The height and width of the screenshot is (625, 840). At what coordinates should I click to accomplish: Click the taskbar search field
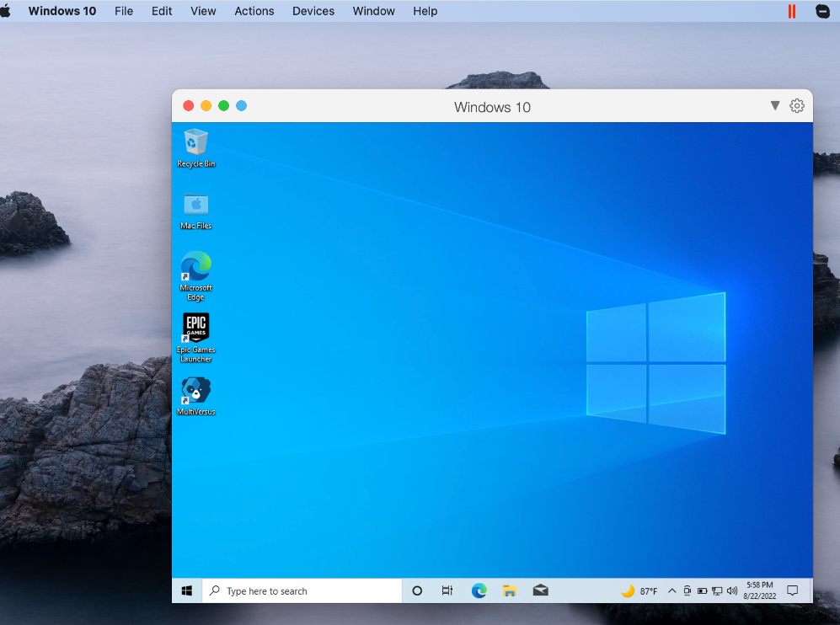click(302, 590)
